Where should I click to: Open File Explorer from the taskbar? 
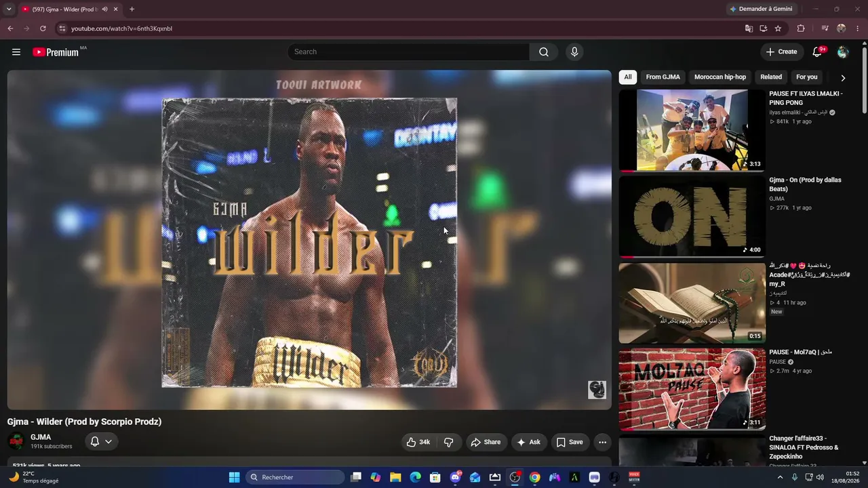(395, 477)
